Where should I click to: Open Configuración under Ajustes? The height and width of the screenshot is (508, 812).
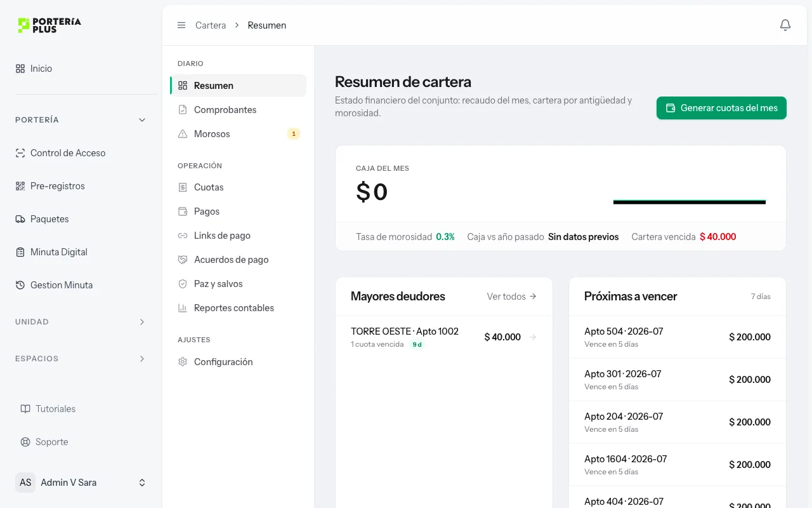pos(238,362)
